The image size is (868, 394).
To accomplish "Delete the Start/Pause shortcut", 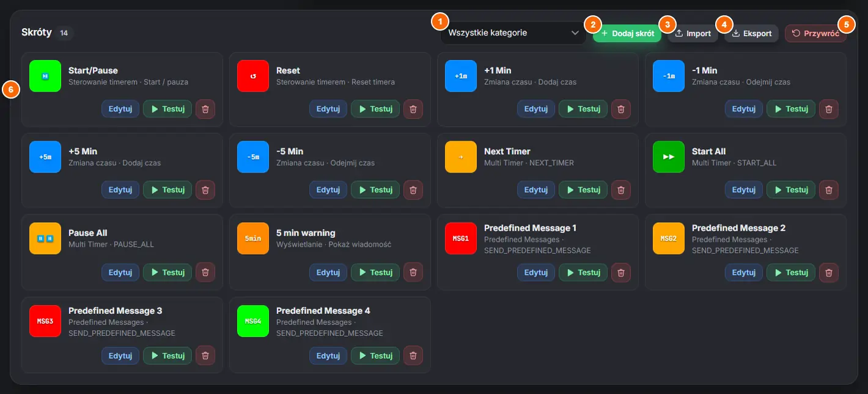I will (205, 109).
